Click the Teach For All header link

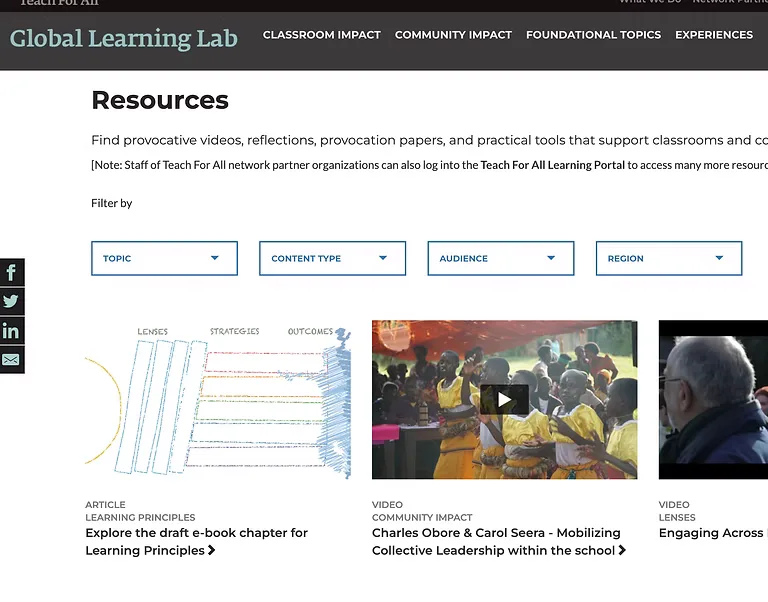coord(59,2)
